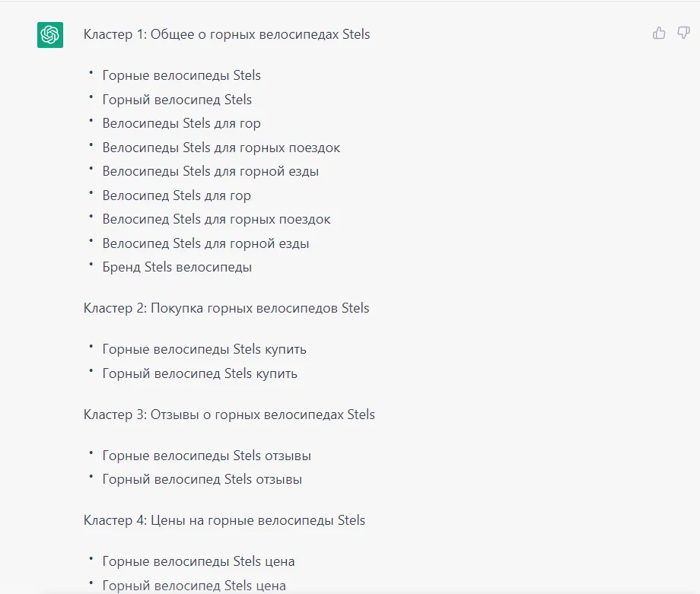Click the ChatGPT logo avatar
Screen dimensions: 700x594
[50, 35]
